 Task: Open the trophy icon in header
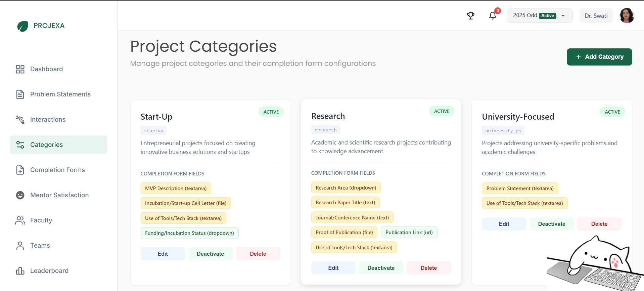471,16
